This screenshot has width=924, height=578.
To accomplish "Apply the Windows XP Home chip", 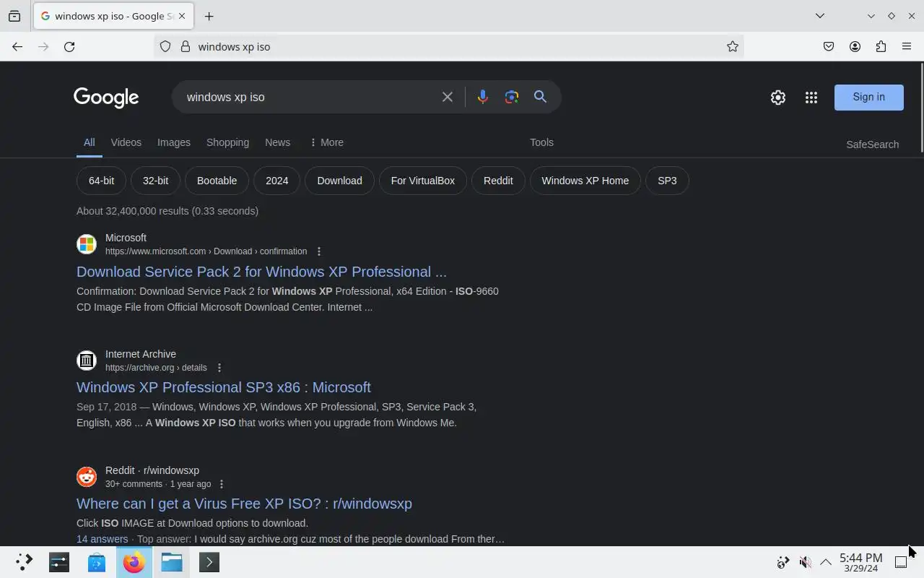I will [585, 181].
